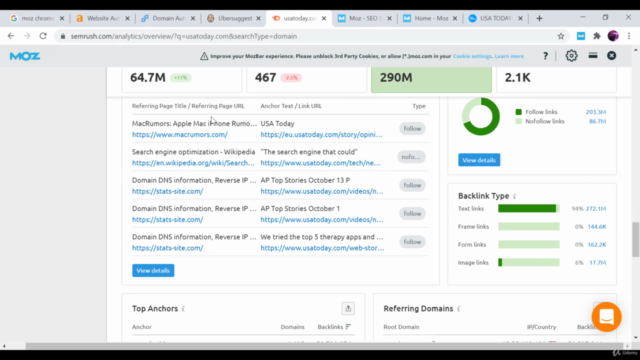Click the follow/nofollow donut chart
The width and height of the screenshot is (640, 360).
pyautogui.click(x=481, y=116)
